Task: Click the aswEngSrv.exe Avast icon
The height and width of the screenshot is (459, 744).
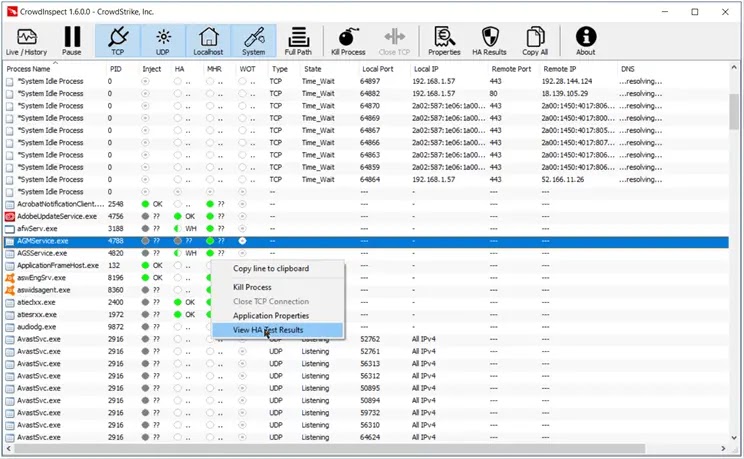Action: (x=9, y=278)
